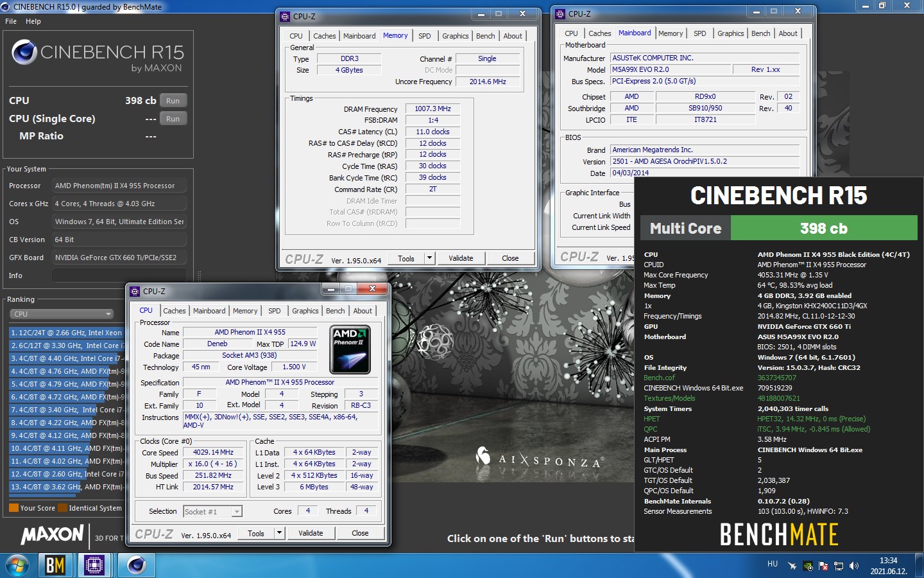This screenshot has height=578, width=924.
Task: Click the NVIDIA tray icon
Action: [x=808, y=566]
